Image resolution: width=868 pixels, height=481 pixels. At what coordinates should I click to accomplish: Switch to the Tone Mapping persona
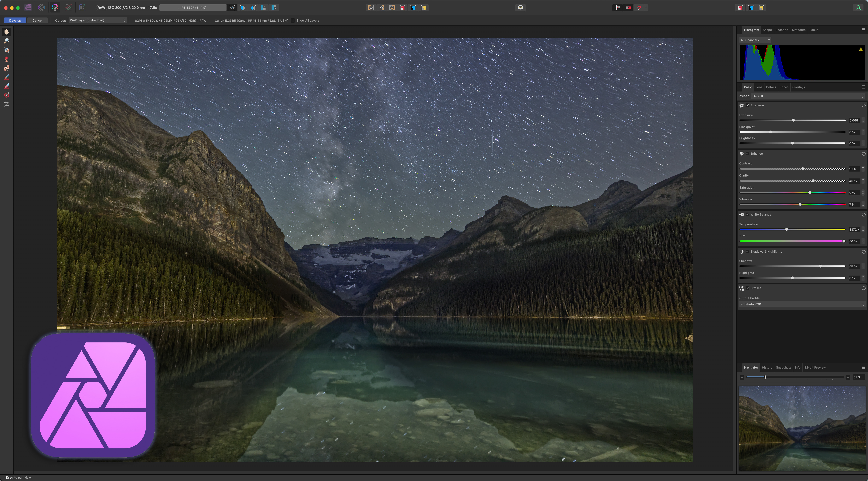(69, 7)
